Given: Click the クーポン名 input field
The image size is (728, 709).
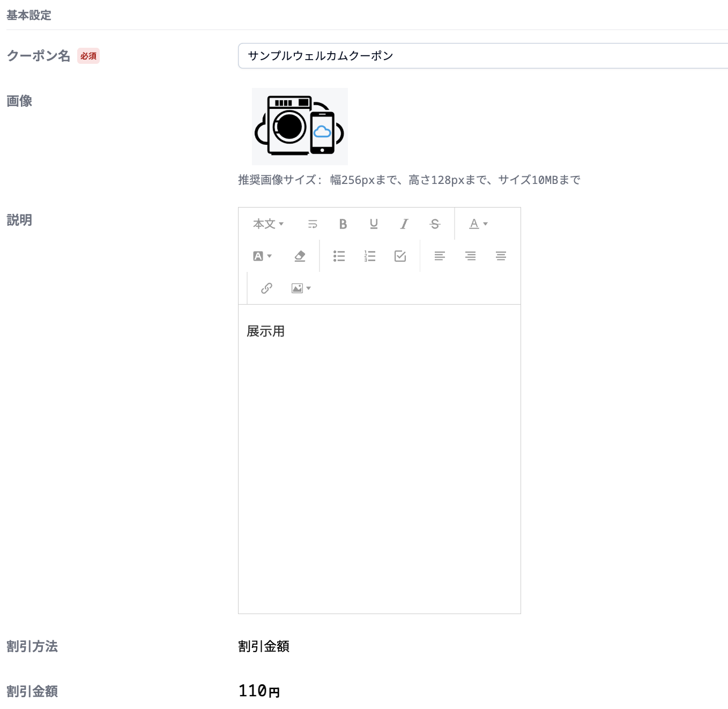Looking at the screenshot, I should [482, 56].
